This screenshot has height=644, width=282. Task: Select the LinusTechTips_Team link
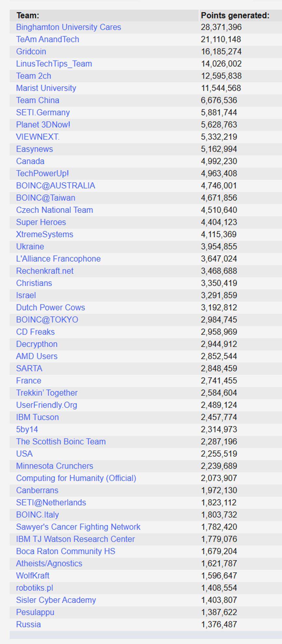pyautogui.click(x=54, y=64)
